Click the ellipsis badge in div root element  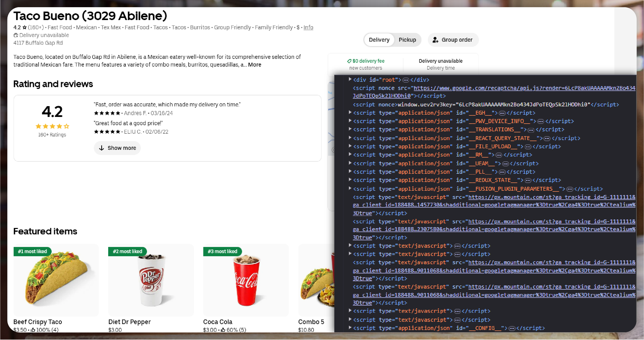coord(406,80)
